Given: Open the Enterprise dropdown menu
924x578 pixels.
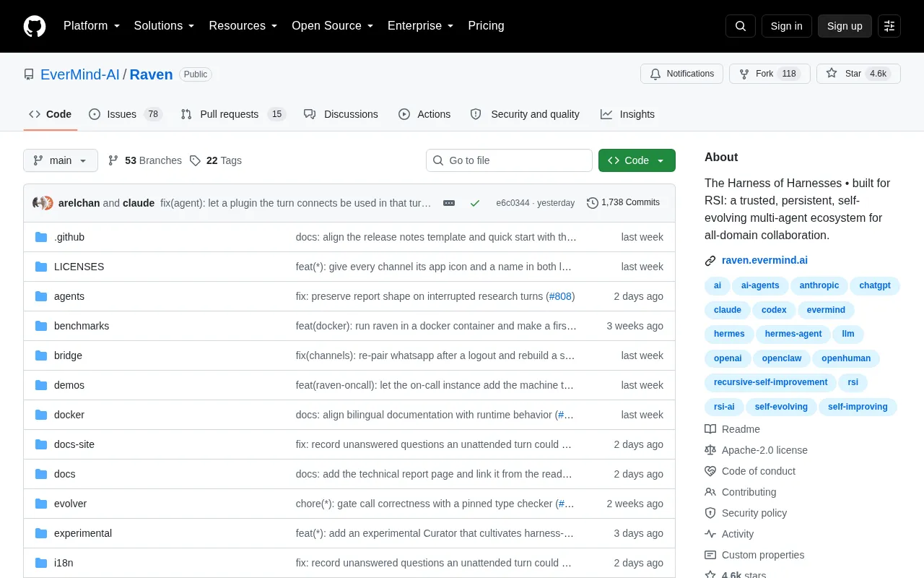Looking at the screenshot, I should 421,26.
